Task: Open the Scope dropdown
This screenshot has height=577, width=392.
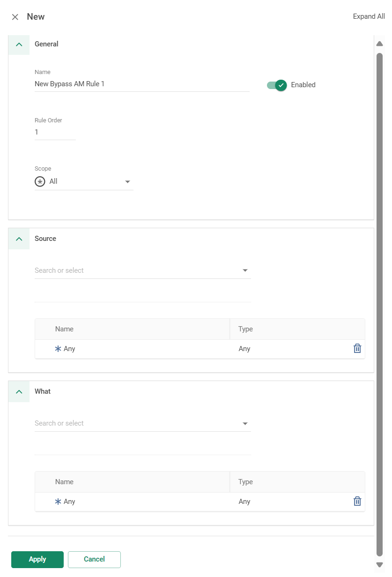Action: tap(84, 181)
